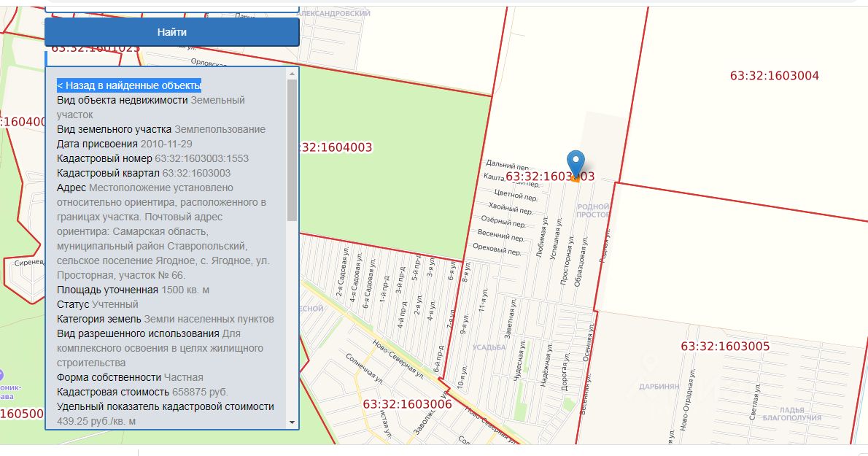The width and height of the screenshot is (868, 456).
Task: Click the blue location pin marker
Action: click(576, 163)
